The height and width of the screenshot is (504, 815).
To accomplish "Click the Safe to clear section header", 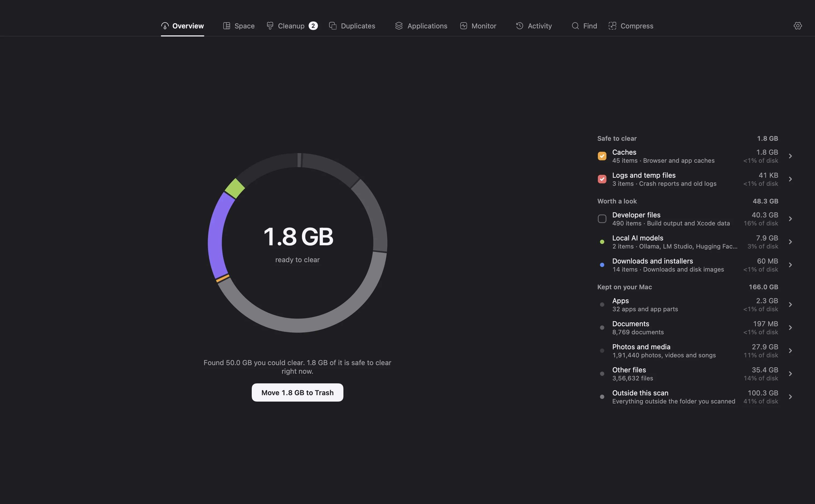I will [x=617, y=138].
